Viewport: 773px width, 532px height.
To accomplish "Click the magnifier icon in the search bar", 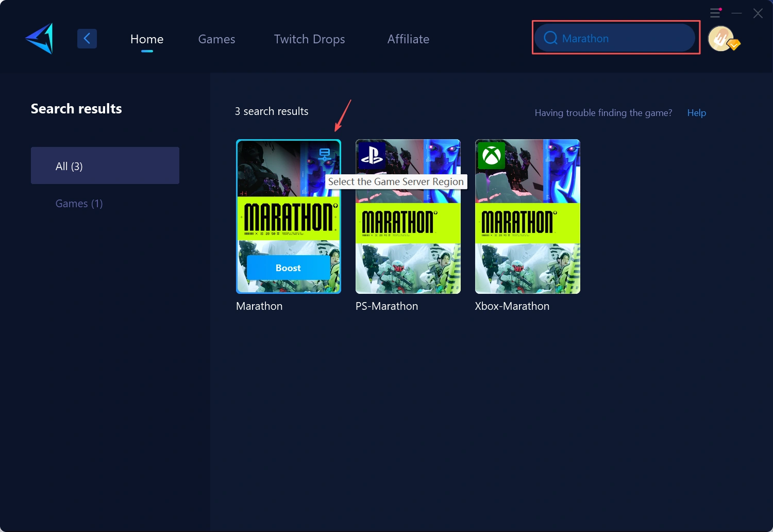I will [550, 38].
